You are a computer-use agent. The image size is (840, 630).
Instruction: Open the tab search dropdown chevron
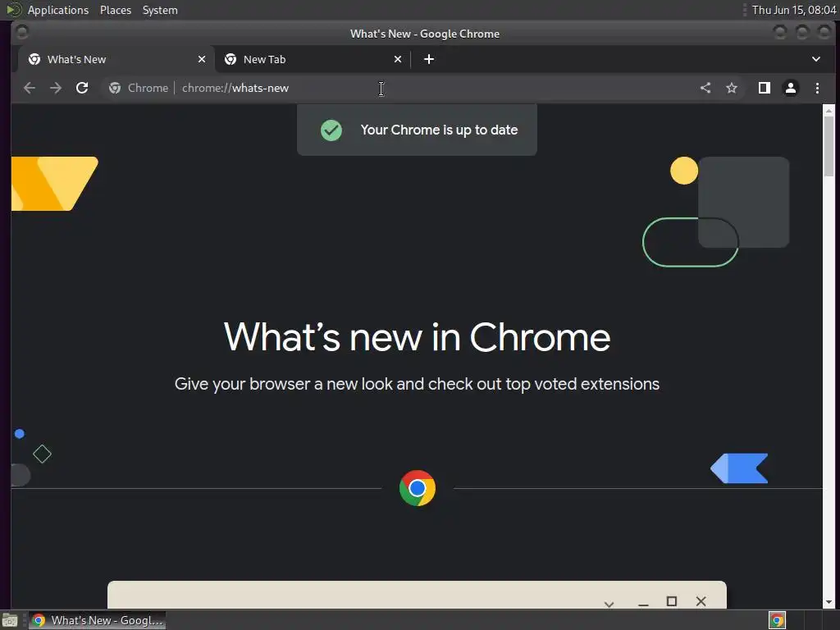[816, 59]
